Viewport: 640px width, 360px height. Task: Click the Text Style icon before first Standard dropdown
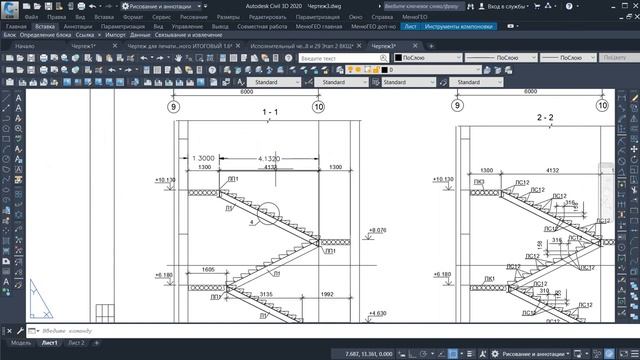click(x=241, y=82)
